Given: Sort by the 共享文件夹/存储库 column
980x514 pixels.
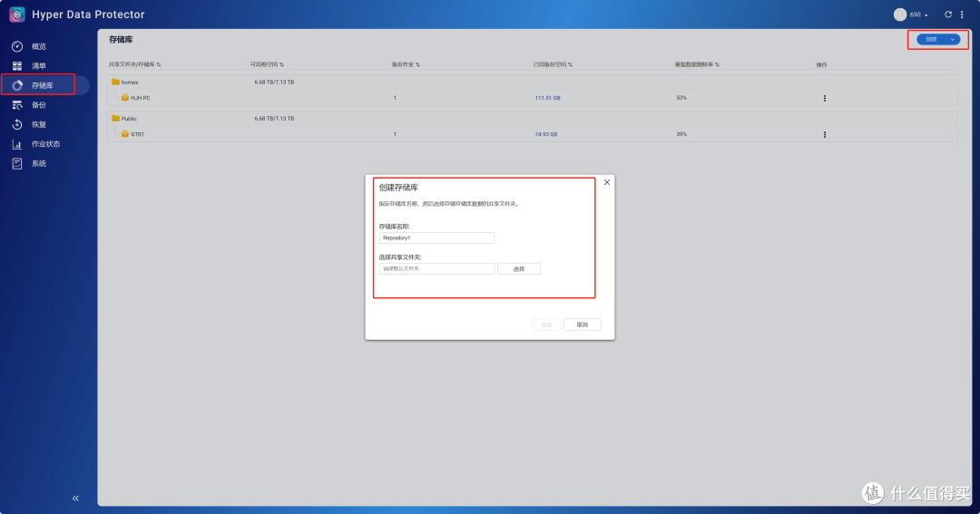Looking at the screenshot, I should 134,64.
